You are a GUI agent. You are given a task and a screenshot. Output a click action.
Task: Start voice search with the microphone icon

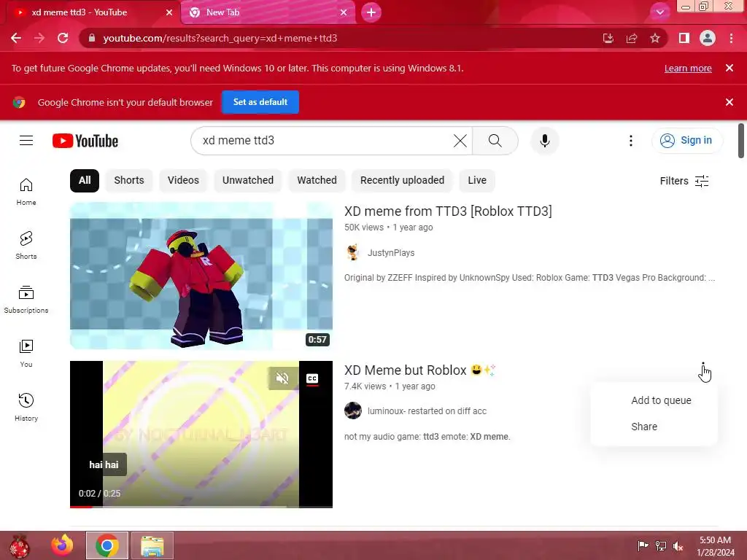544,141
